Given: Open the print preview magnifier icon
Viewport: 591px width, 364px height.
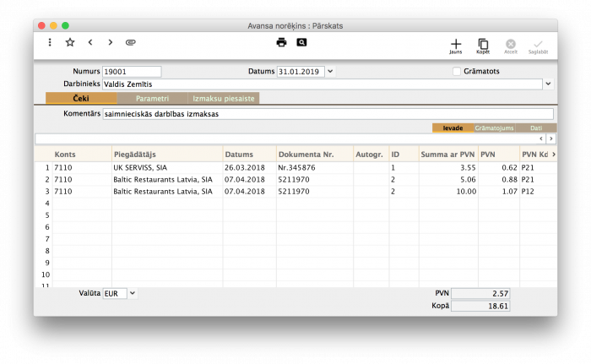Looking at the screenshot, I should coord(301,42).
